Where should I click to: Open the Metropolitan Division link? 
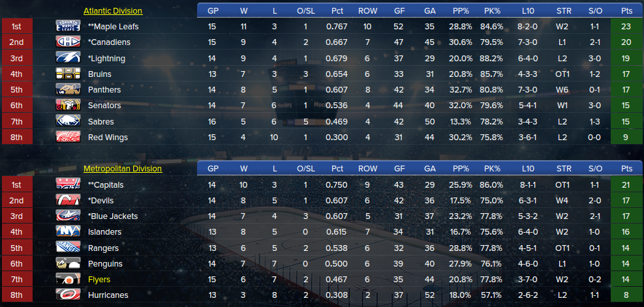(x=123, y=169)
